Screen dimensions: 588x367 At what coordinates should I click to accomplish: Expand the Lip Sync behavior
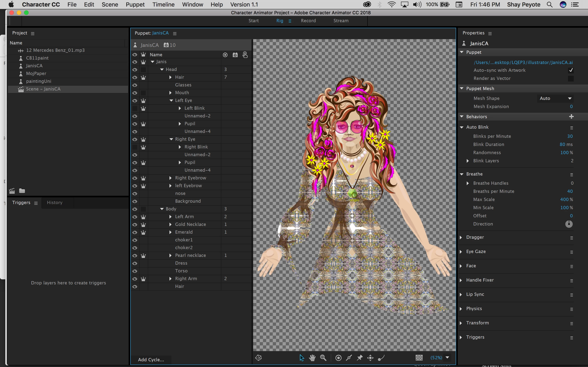click(461, 294)
